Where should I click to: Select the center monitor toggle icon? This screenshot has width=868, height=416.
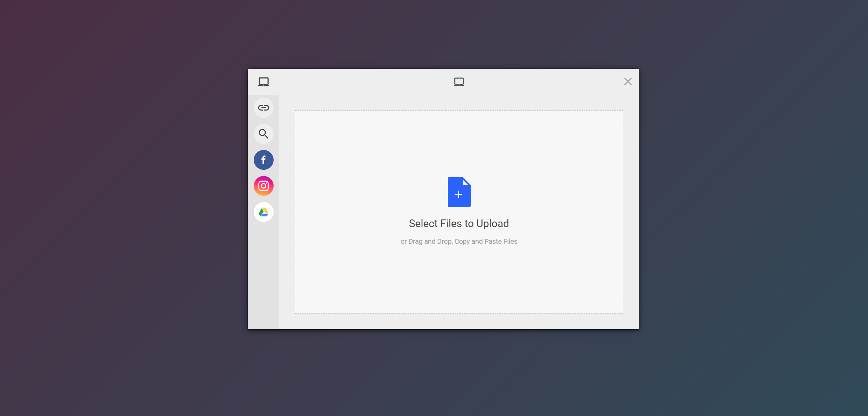[459, 81]
